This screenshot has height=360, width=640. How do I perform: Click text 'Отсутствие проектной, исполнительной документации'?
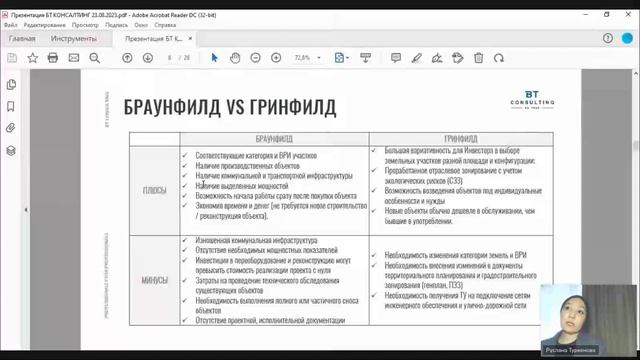coord(270,320)
